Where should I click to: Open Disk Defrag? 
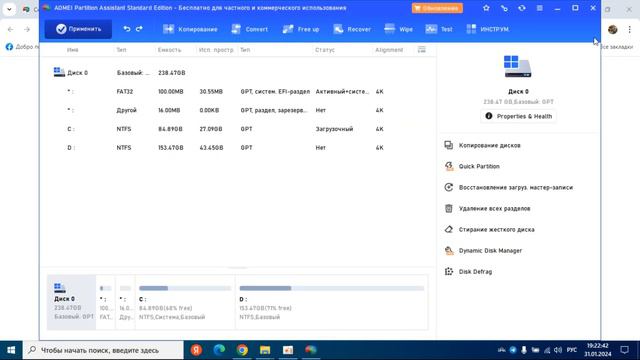(475, 272)
